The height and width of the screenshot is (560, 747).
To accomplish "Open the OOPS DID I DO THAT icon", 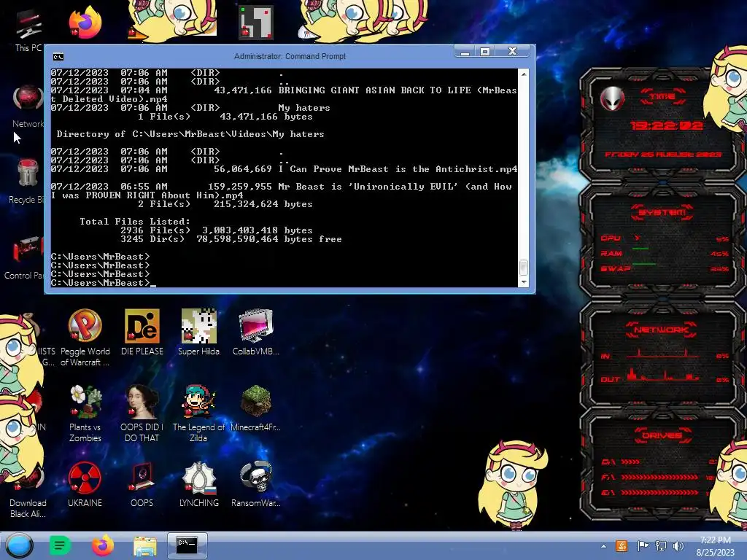I will coord(142,414).
